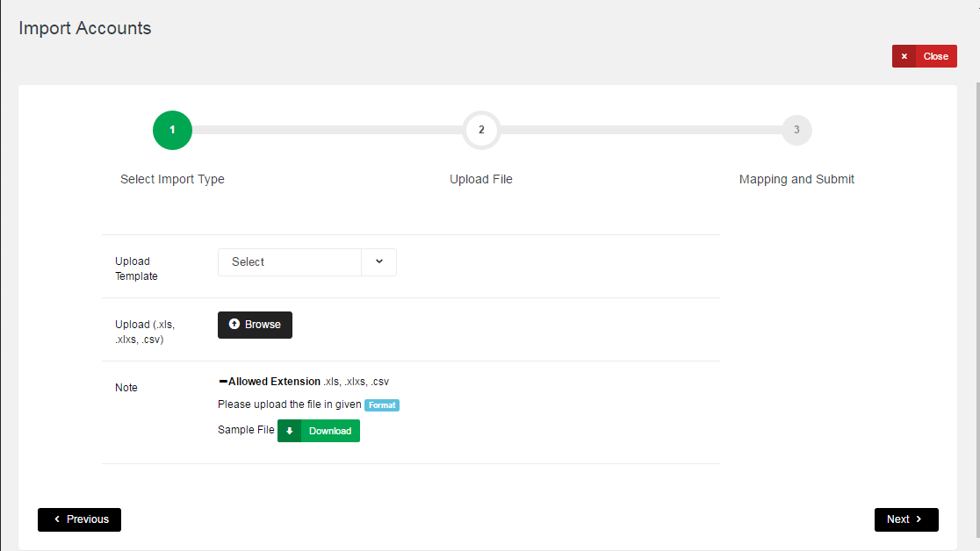Click the green Download button label
Image resolution: width=980 pixels, height=551 pixels.
coord(330,431)
